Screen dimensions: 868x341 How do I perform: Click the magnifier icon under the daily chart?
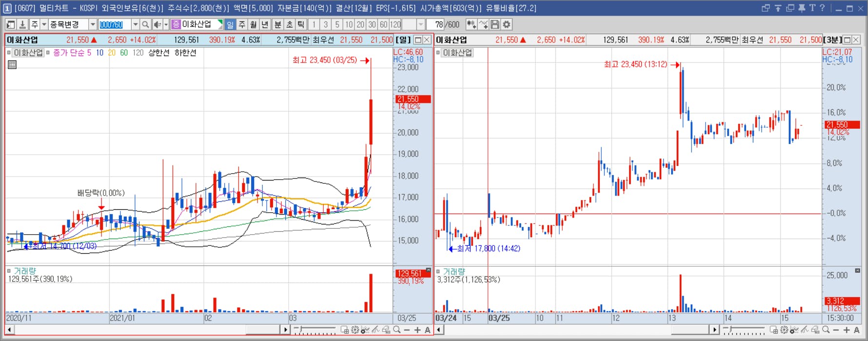click(x=397, y=330)
